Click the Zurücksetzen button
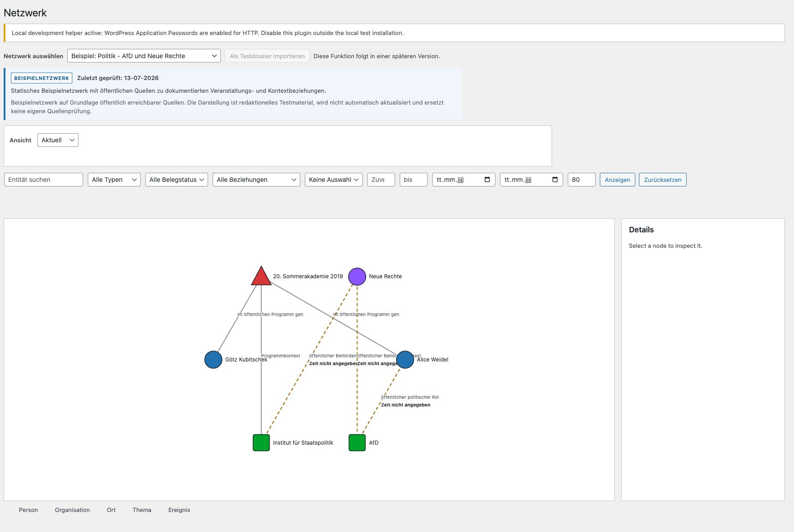The height and width of the screenshot is (532, 794). [x=663, y=180]
